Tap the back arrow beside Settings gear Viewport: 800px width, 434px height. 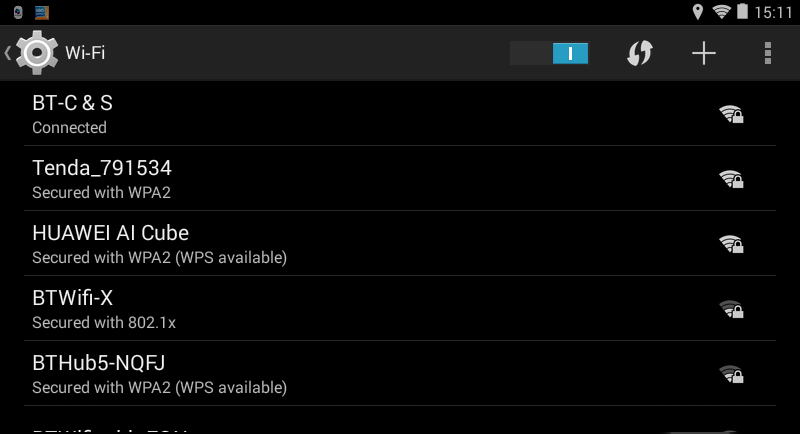tap(8, 53)
